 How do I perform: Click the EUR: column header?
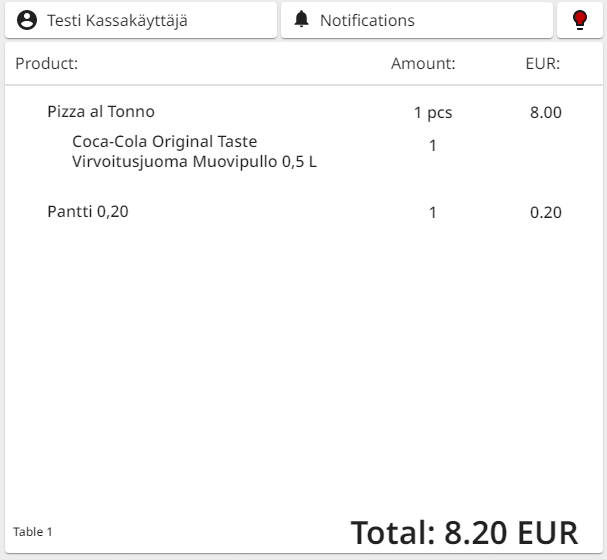[542, 64]
